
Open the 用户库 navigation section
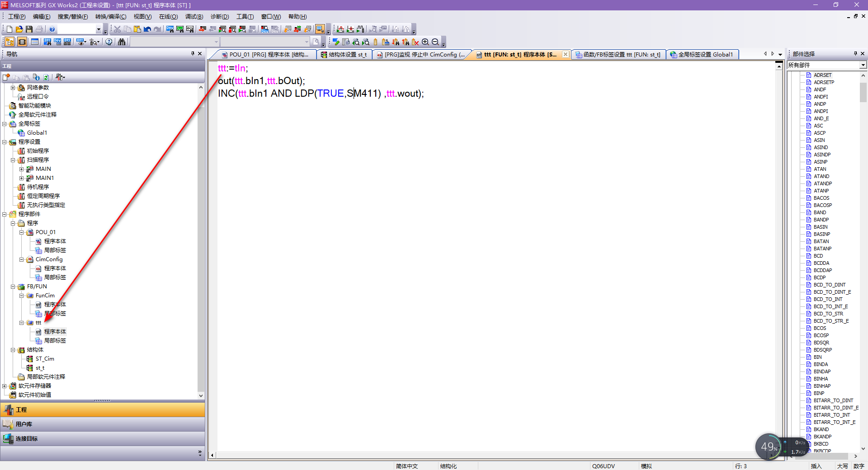(24, 424)
